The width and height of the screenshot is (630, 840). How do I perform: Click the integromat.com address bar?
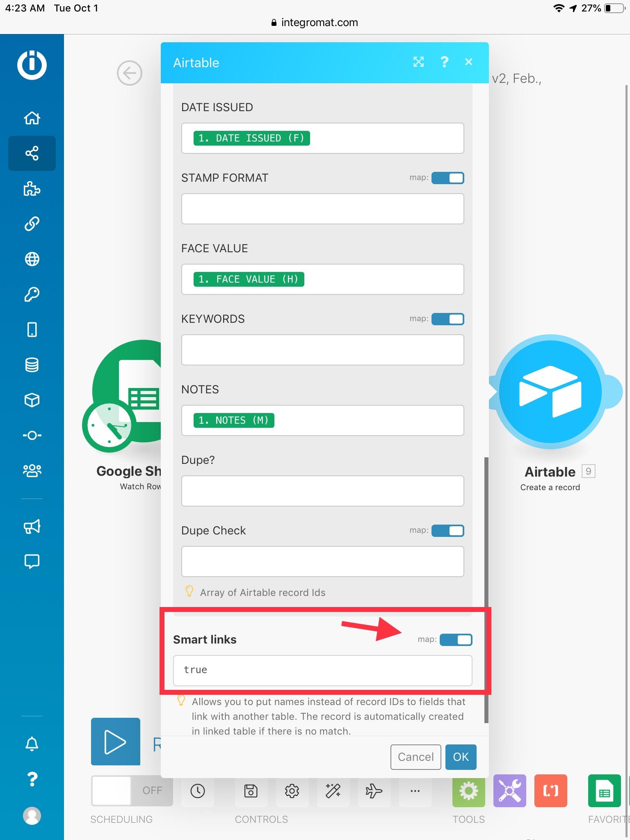click(315, 23)
